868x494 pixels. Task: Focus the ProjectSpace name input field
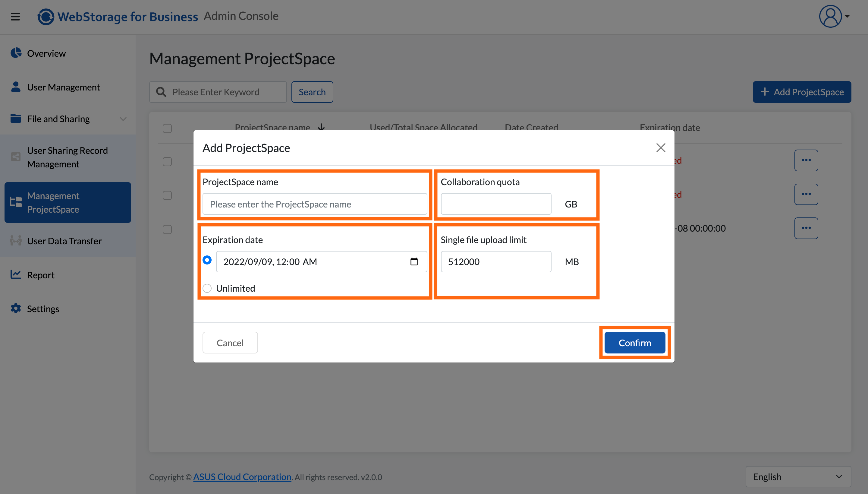click(315, 204)
